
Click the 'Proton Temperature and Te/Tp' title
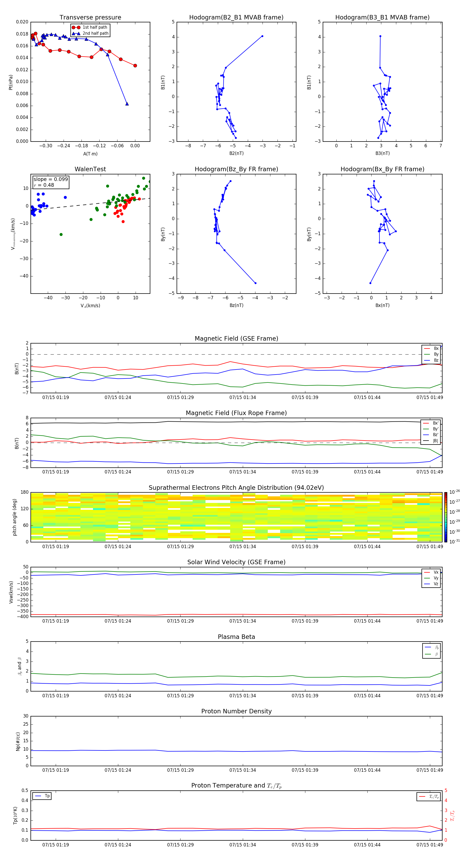(236, 786)
